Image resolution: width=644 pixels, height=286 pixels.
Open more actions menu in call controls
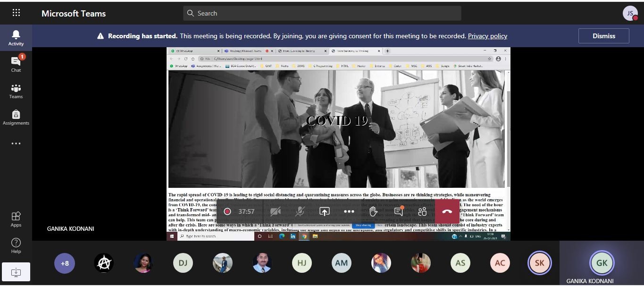tap(349, 211)
